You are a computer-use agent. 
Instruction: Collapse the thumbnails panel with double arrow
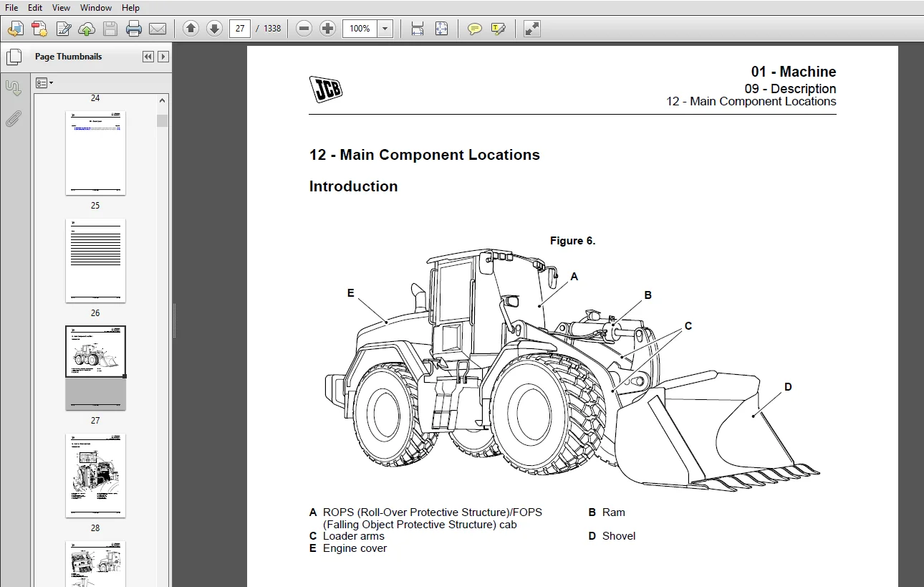point(148,57)
